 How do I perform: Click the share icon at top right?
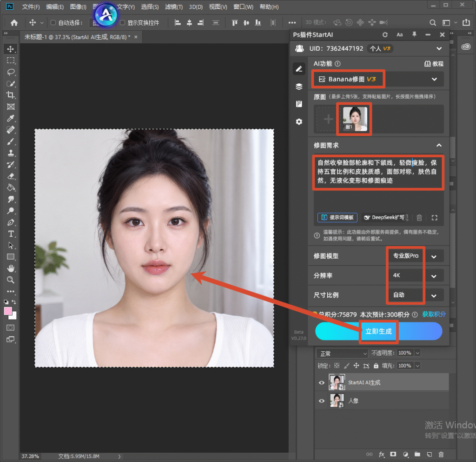click(466, 22)
